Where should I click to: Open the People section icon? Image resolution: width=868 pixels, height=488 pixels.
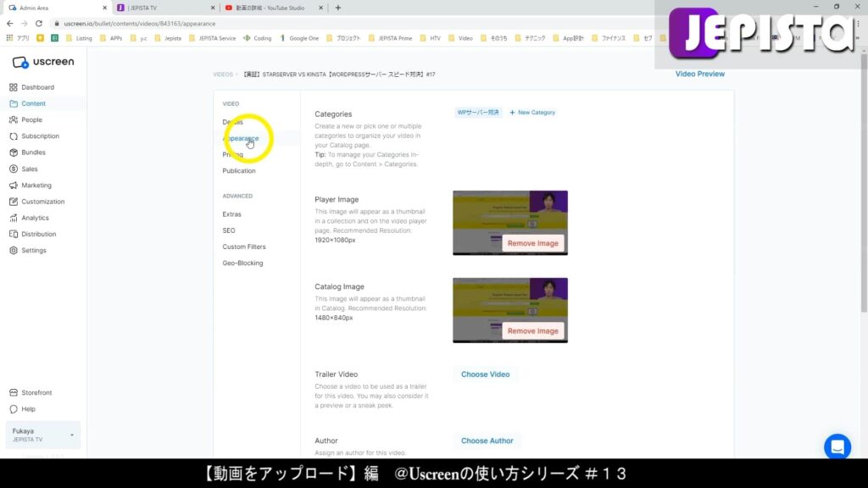tap(14, 119)
